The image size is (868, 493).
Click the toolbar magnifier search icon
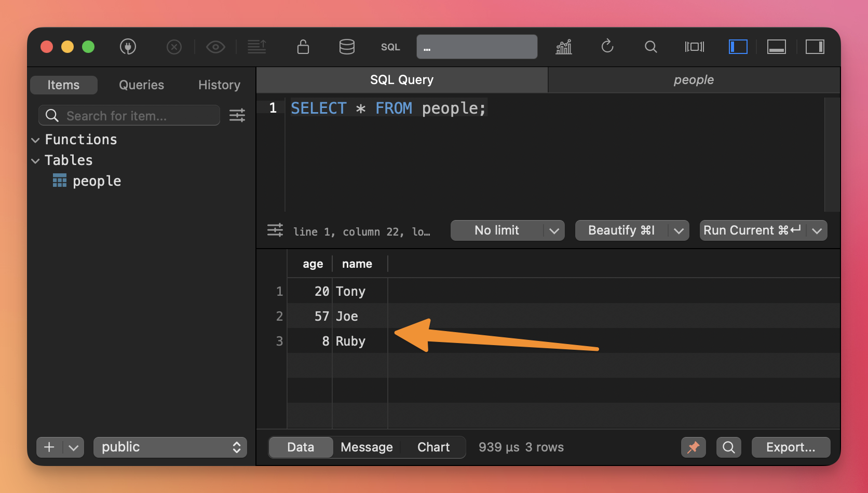(650, 47)
